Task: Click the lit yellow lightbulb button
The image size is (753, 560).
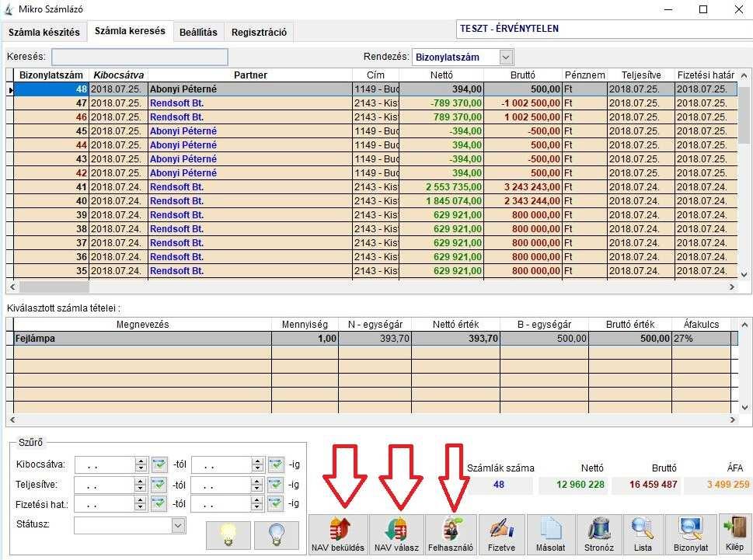Action: [x=228, y=535]
